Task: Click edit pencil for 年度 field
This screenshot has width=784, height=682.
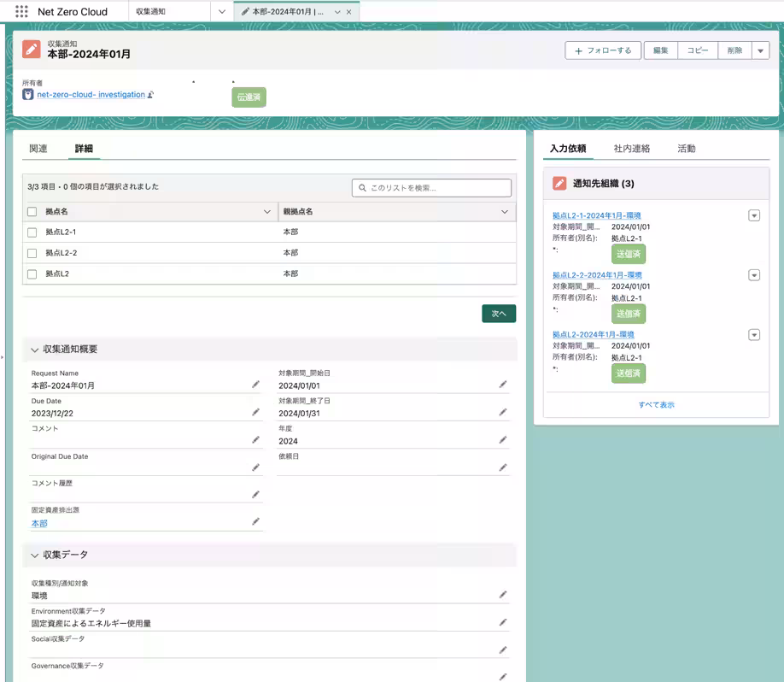Action: [x=503, y=440]
